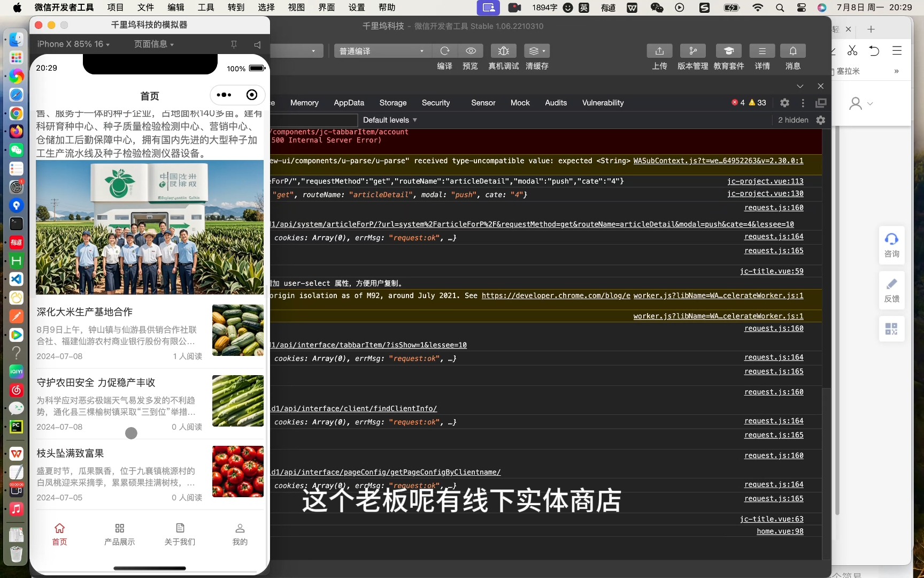Tap the 关于我们 tab in simulator

pos(180,535)
